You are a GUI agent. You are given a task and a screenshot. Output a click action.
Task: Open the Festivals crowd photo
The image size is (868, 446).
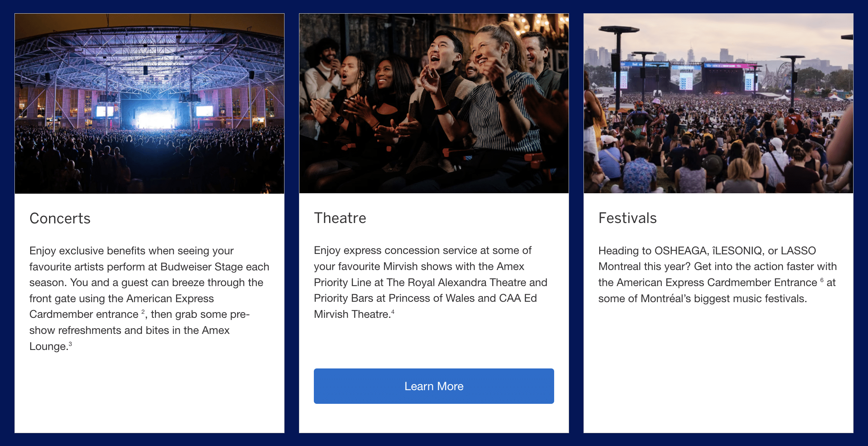tap(718, 104)
